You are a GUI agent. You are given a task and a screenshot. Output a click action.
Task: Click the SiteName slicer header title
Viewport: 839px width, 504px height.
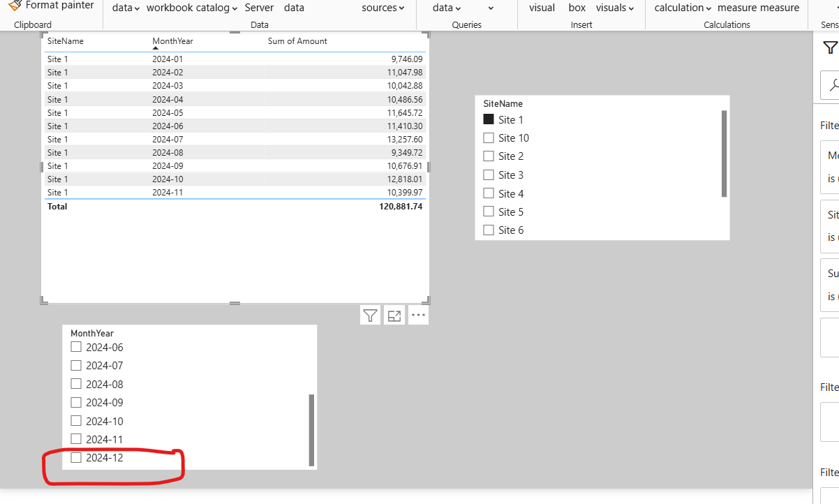click(503, 103)
